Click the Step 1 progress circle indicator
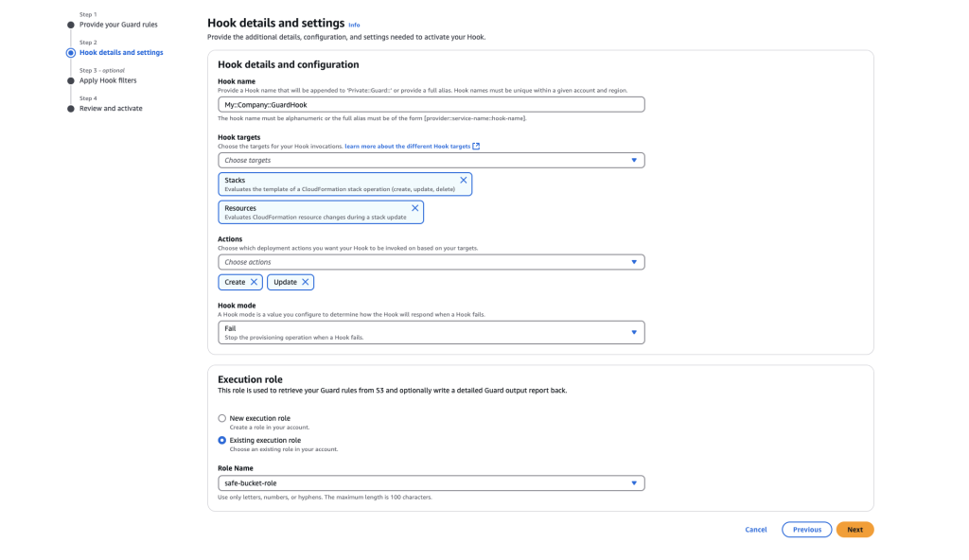969x560 pixels. point(69,24)
